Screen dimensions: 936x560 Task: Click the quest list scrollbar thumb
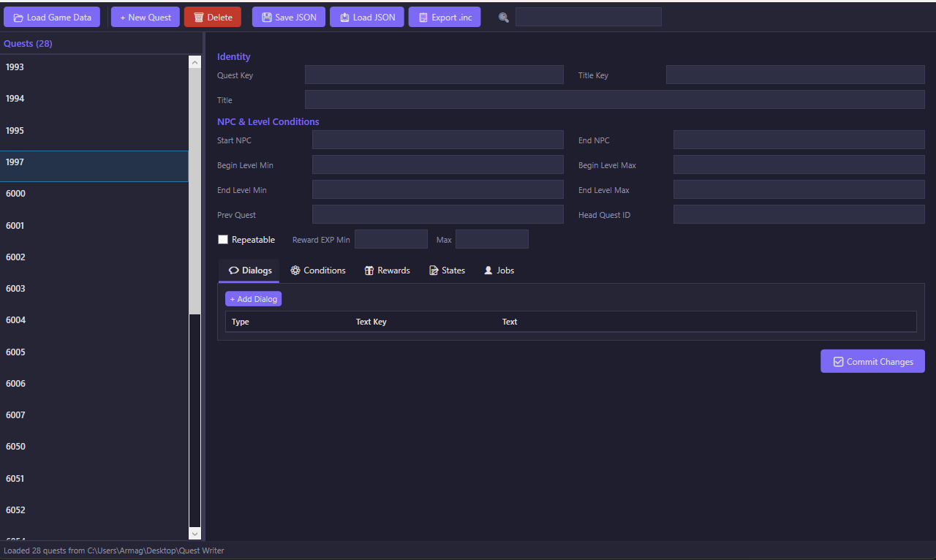195,192
